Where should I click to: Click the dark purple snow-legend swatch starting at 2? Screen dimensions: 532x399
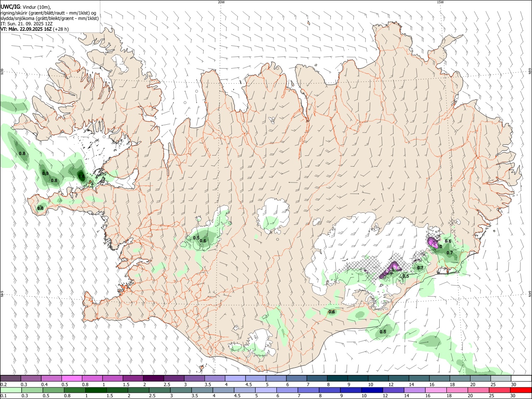coord(153,379)
